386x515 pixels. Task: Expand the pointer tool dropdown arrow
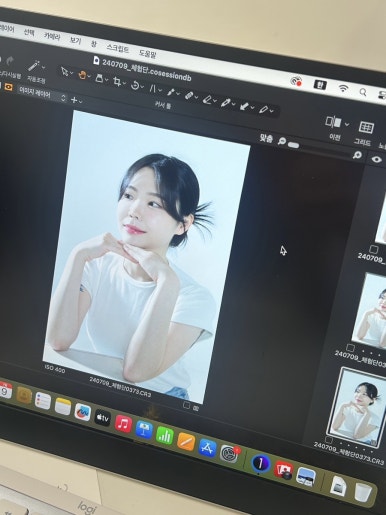(x=71, y=73)
